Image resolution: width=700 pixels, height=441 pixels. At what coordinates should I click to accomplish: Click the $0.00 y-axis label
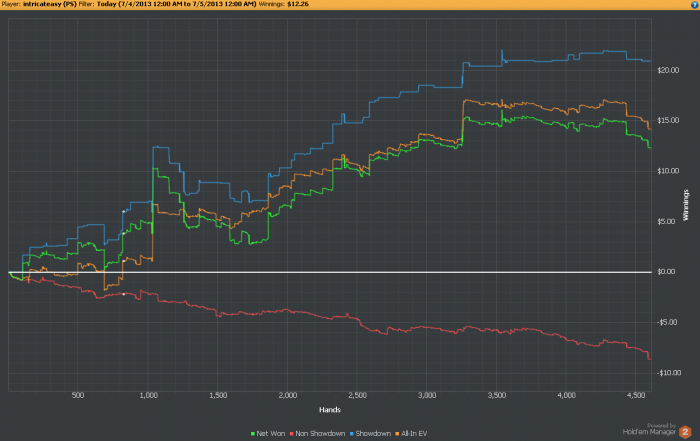click(666, 271)
